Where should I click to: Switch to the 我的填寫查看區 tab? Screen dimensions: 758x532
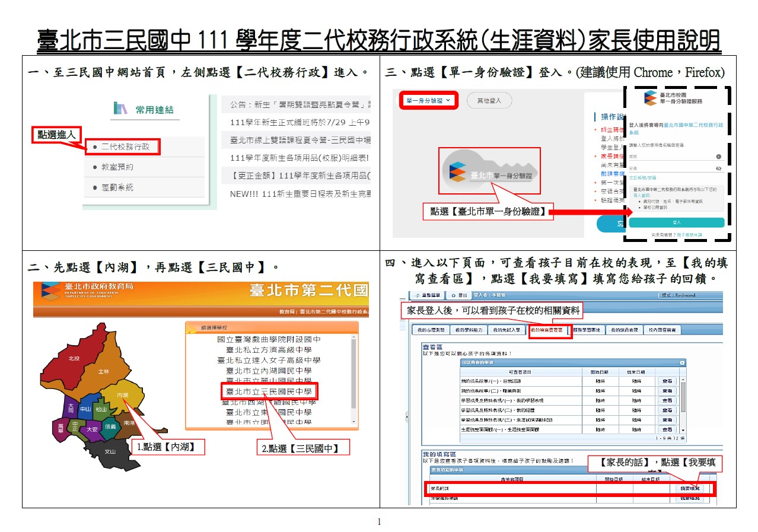tap(549, 330)
